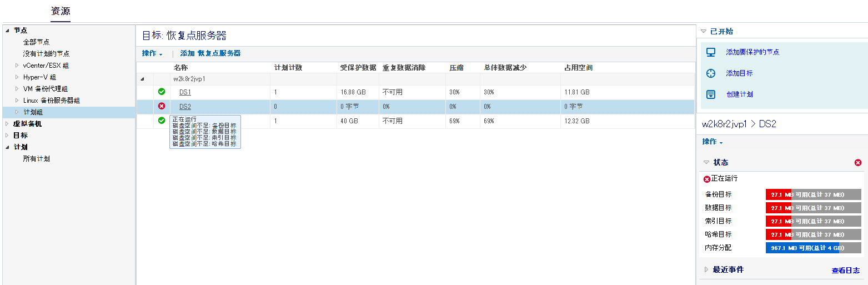Screen dimensions: 868x285
Task: Expand the vCenter/ESX 组 node
Action: click(17, 66)
